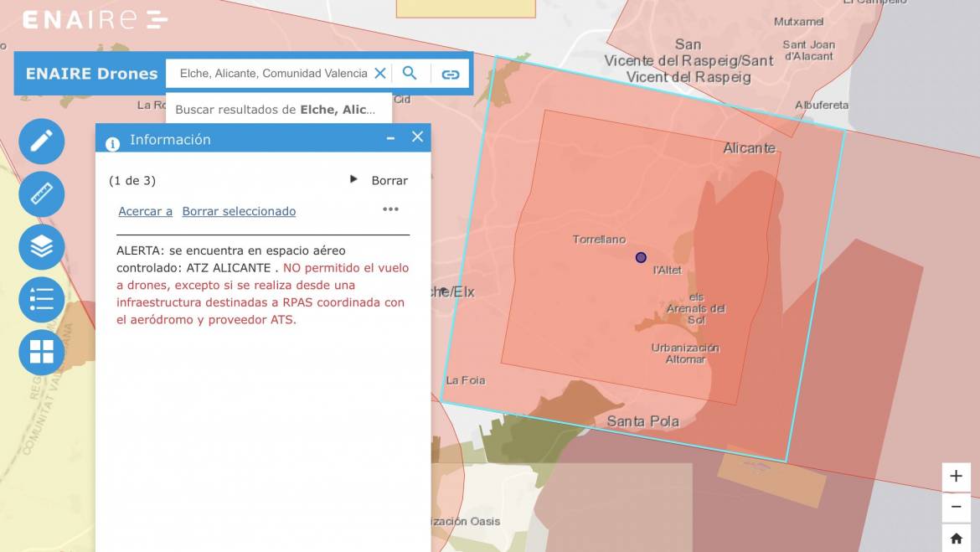
Task: Open the basemap gallery grid
Action: 41,352
